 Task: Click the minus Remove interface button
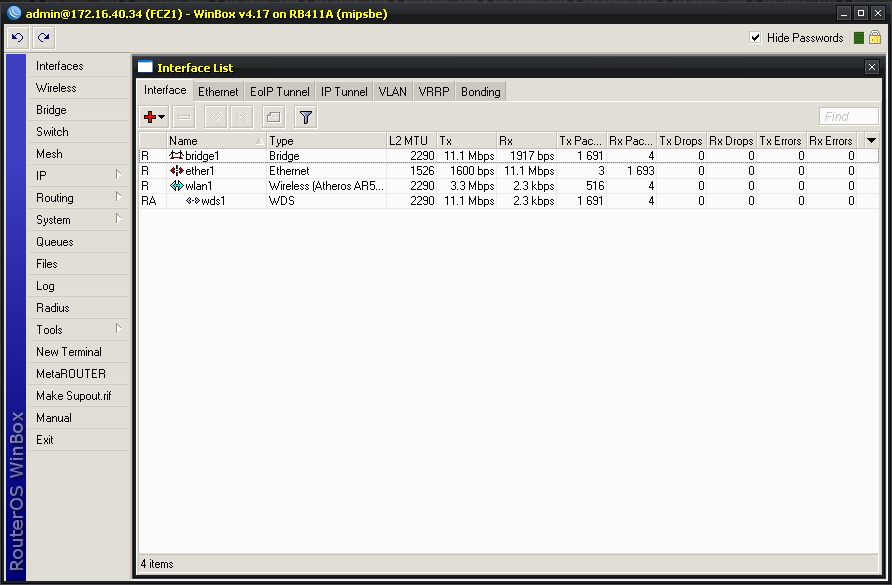tap(184, 117)
